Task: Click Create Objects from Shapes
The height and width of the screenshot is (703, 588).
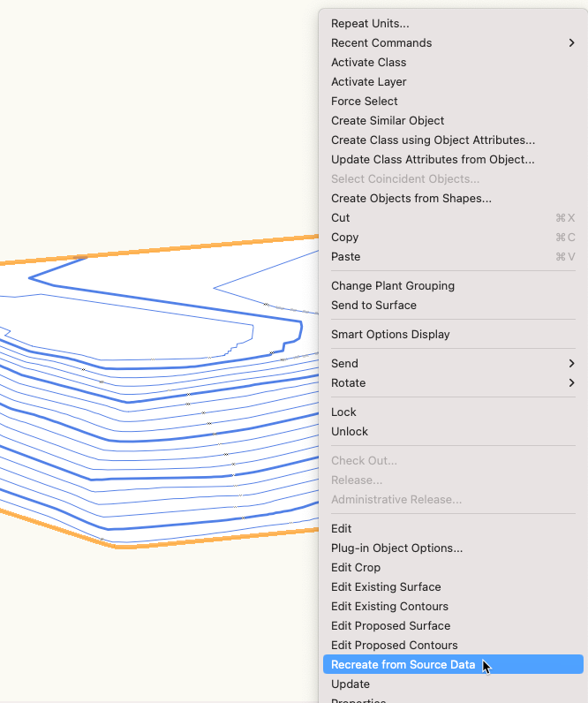Action: click(x=411, y=199)
